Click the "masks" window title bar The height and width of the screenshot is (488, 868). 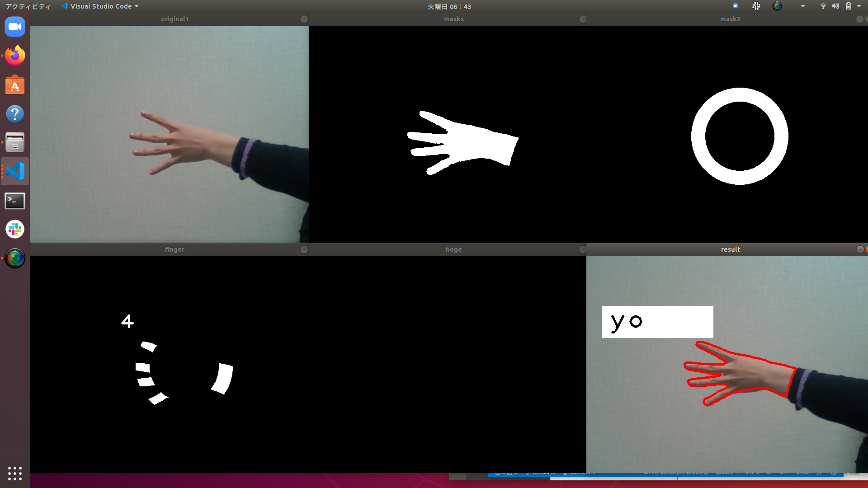tap(453, 19)
